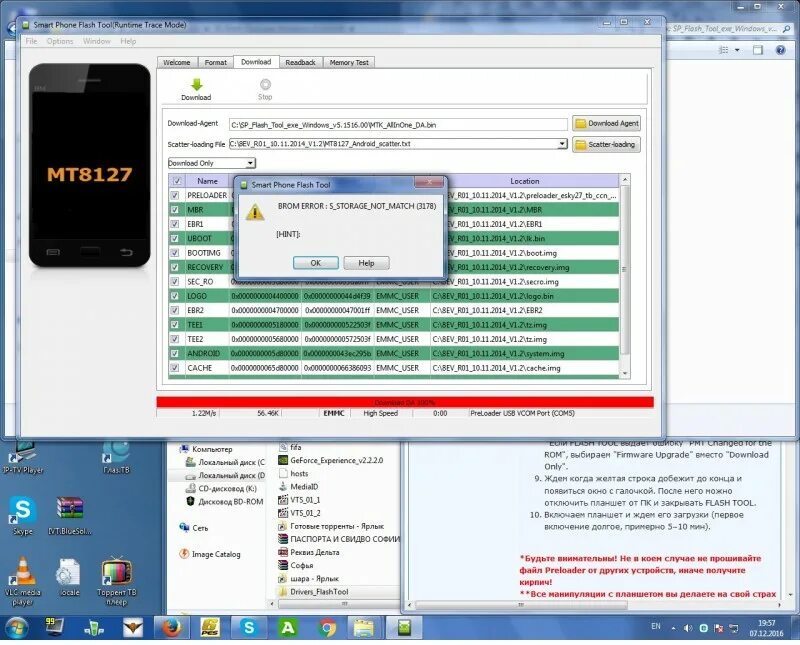
Task: Click the Windows Start button
Action: coord(17,628)
